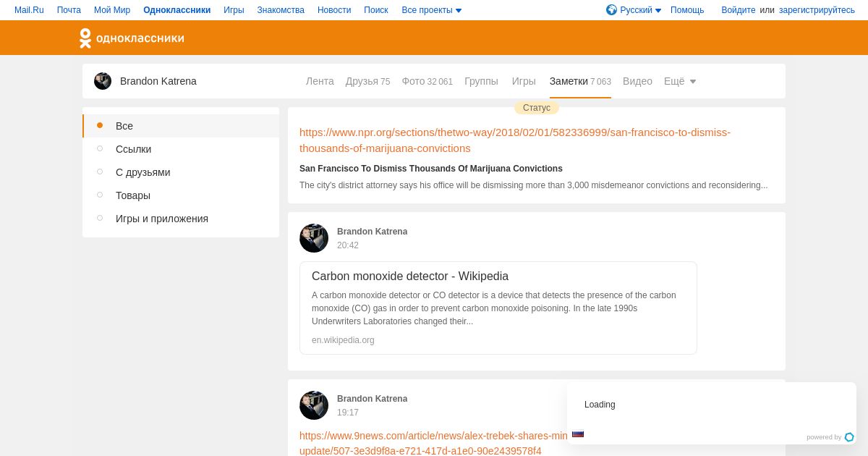Open Почта in top bar
Viewport: 868px width, 456px height.
coord(69,10)
